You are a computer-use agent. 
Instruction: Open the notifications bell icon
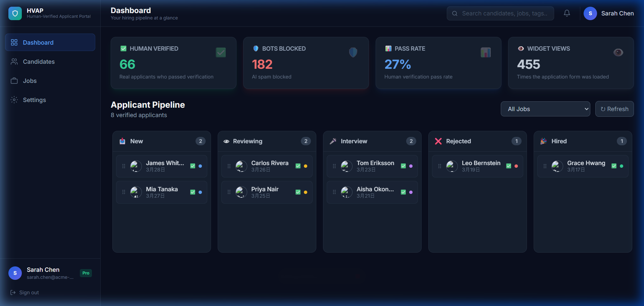(x=567, y=13)
